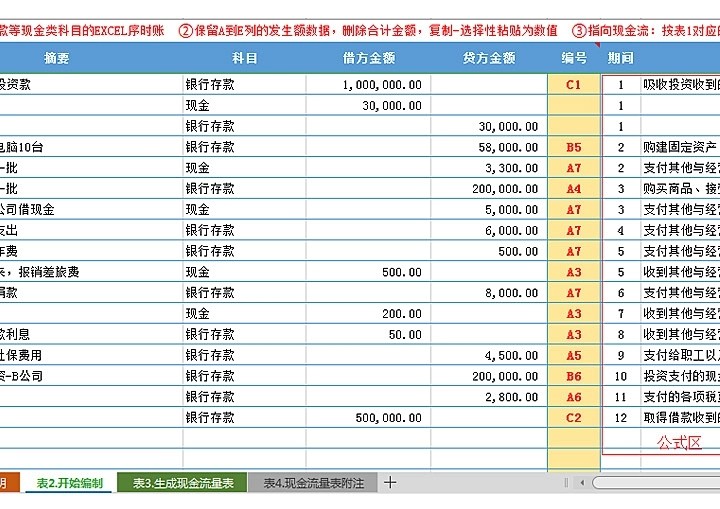Click the sheet scroll left arrow
Viewport: 720px width, 509px height.
pos(582,482)
